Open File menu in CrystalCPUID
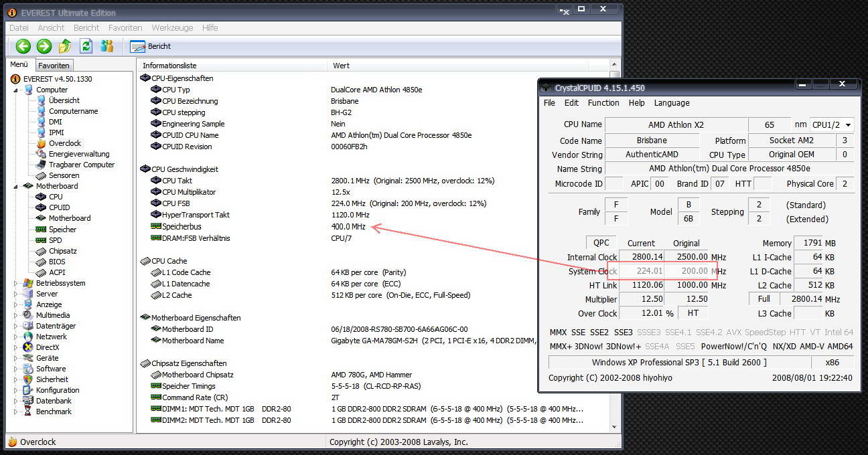 click(549, 103)
